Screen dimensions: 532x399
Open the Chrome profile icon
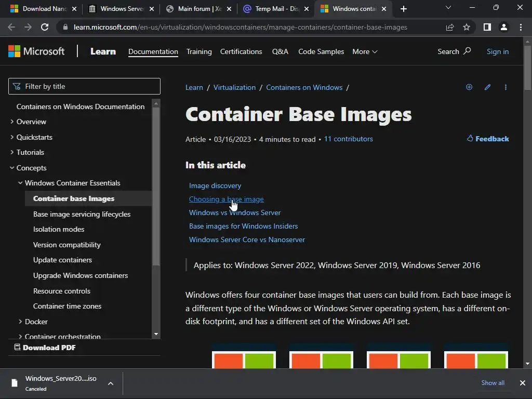tap(504, 27)
